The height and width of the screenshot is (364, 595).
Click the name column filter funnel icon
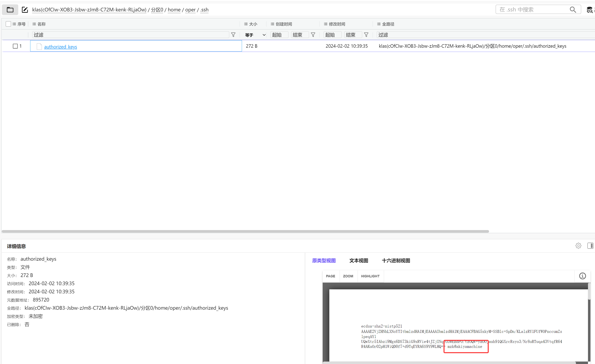233,35
